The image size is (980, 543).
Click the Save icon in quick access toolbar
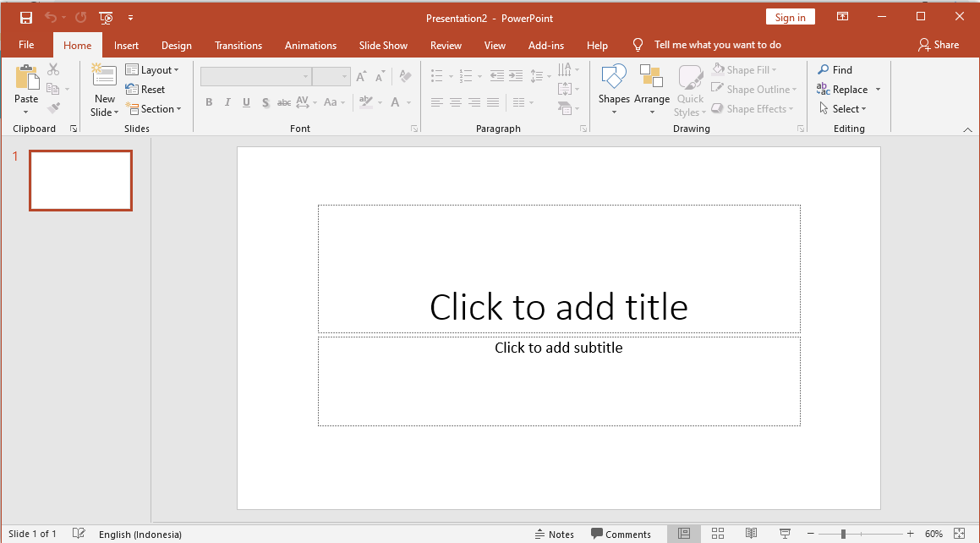point(26,17)
